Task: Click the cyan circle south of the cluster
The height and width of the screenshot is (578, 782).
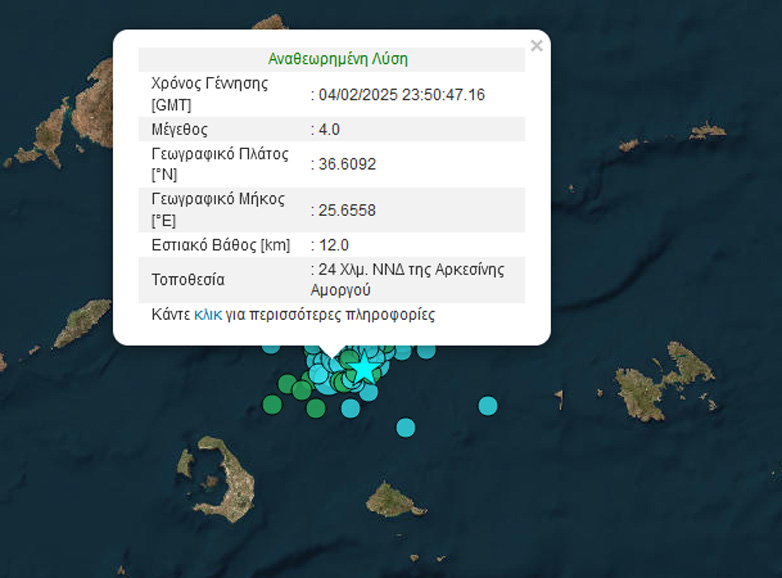Action: [x=350, y=408]
